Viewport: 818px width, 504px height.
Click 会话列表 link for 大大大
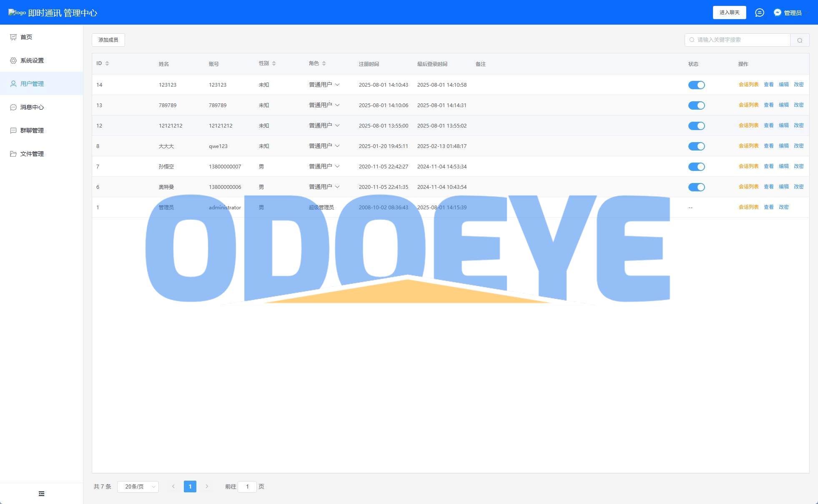[x=748, y=146]
